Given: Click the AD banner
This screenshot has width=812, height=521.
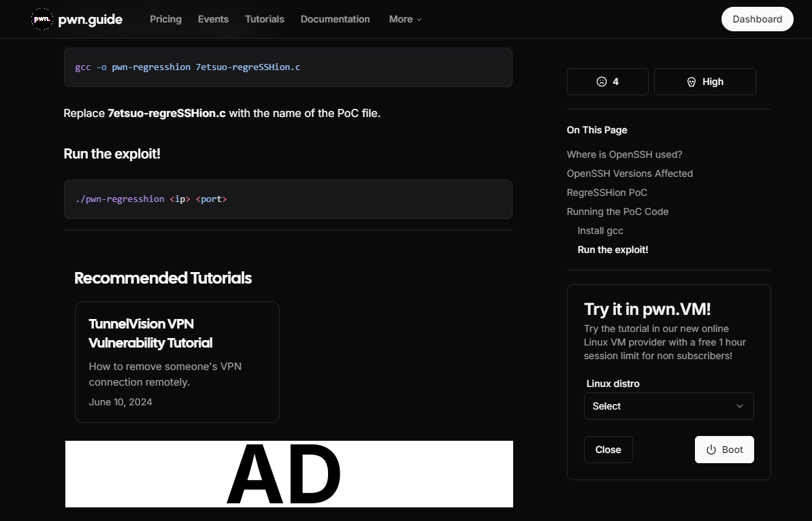Looking at the screenshot, I should pyautogui.click(x=289, y=474).
